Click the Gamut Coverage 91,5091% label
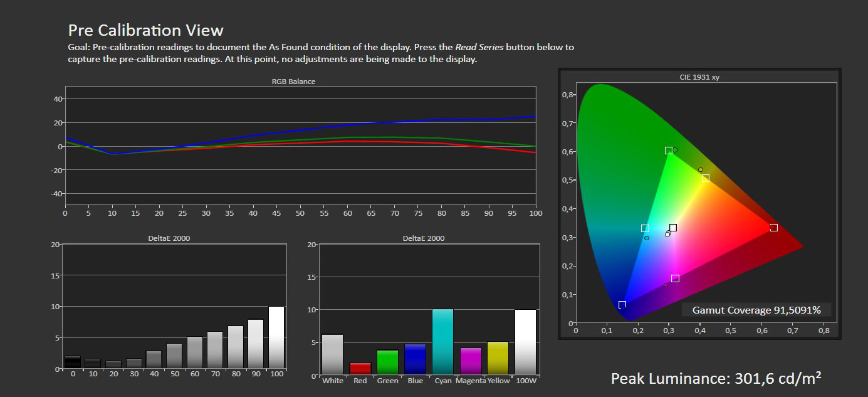868x397 pixels. (x=756, y=310)
